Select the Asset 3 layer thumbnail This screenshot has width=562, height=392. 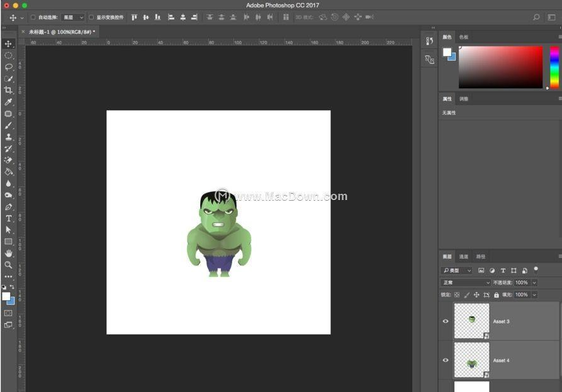pyautogui.click(x=471, y=321)
